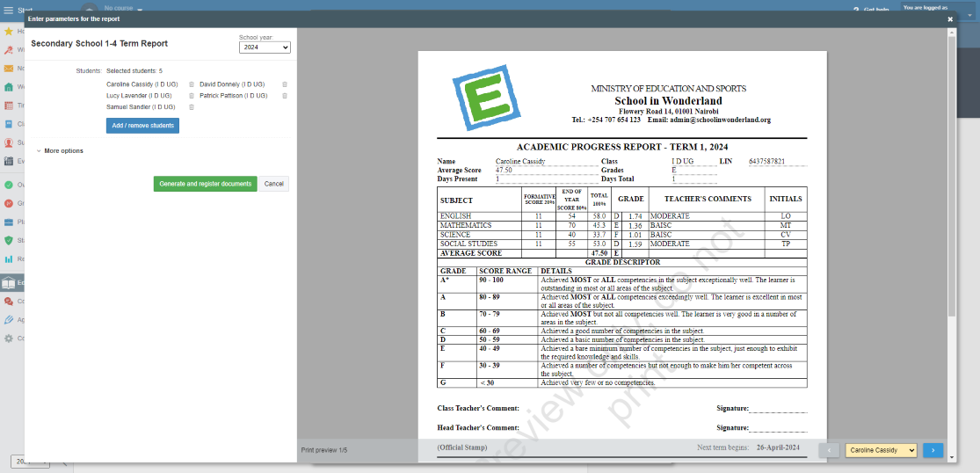The width and height of the screenshot is (980, 473).
Task: Click the MATHEMATICS subject row
Action: point(622,226)
